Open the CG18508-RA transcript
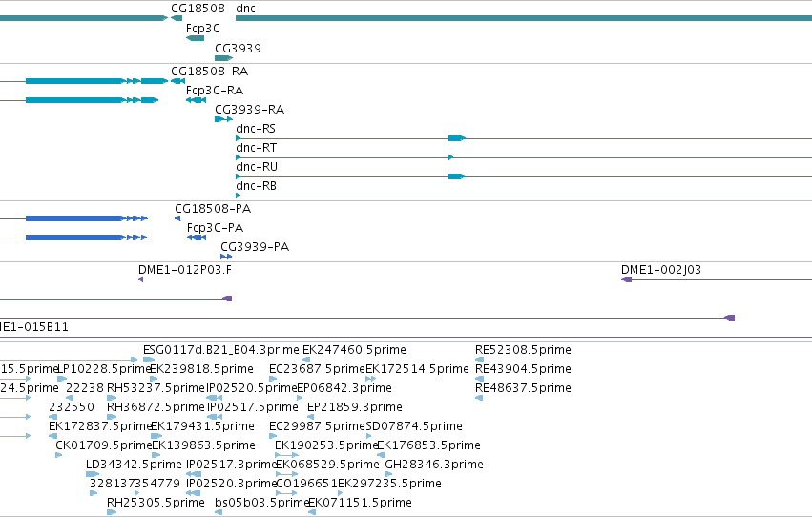 coord(177,81)
